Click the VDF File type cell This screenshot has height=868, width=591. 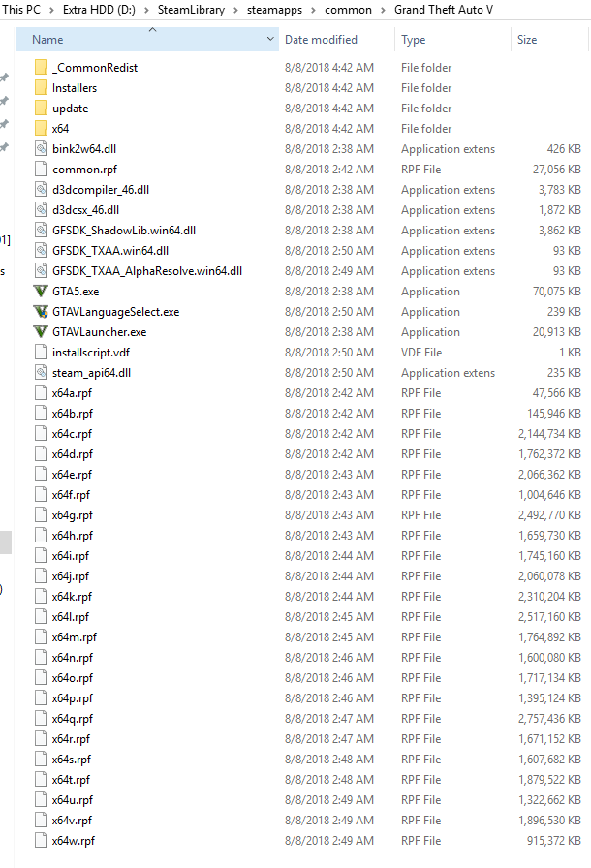(421, 353)
